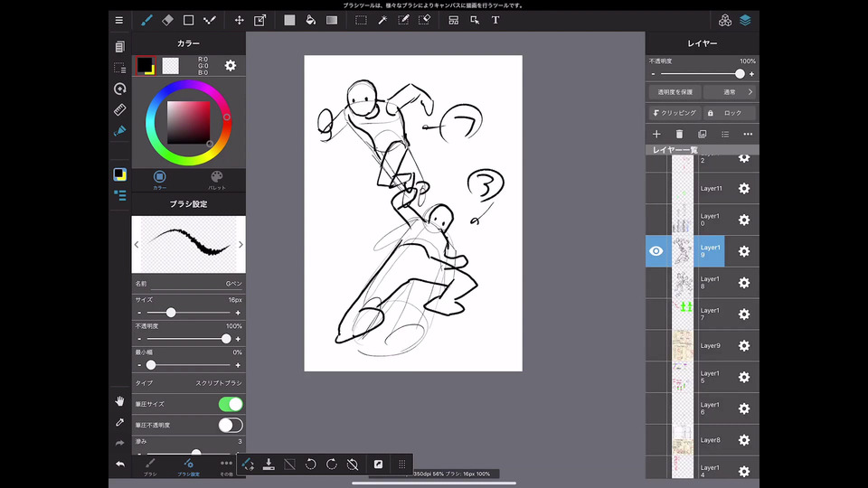Select the Bucket fill tool
Image resolution: width=868 pixels, height=488 pixels.
[x=310, y=20]
